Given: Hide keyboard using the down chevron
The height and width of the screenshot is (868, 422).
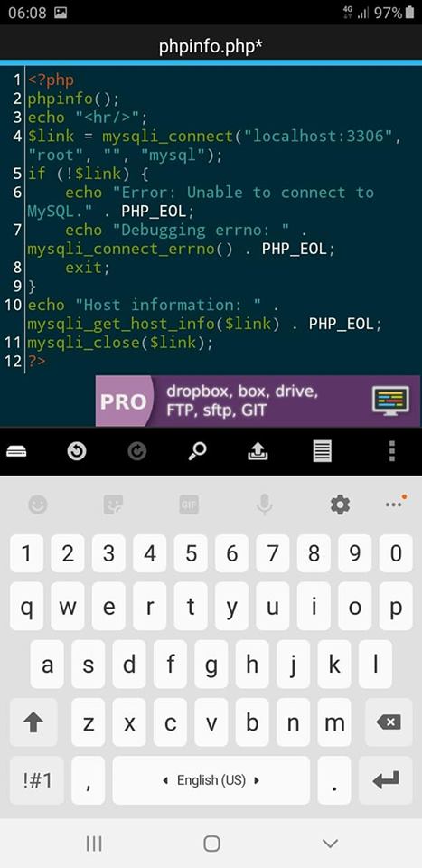Looking at the screenshot, I should [x=330, y=843].
